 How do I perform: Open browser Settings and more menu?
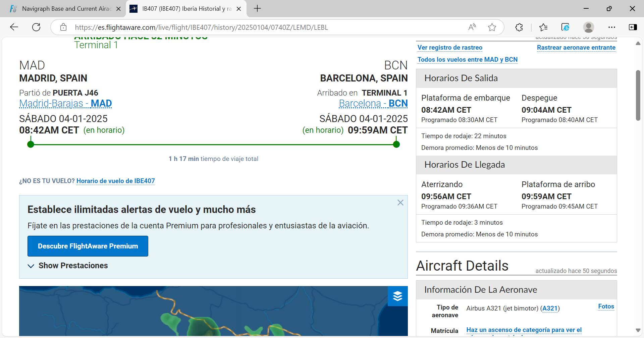612,27
